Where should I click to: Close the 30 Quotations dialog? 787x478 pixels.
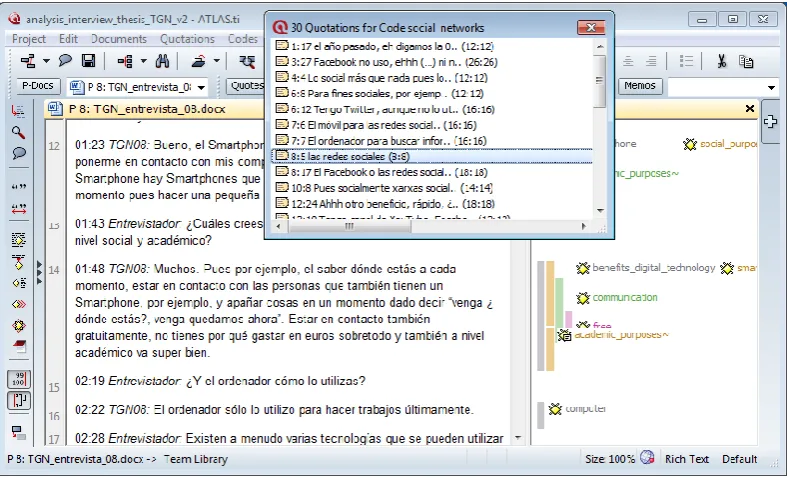[x=591, y=27]
